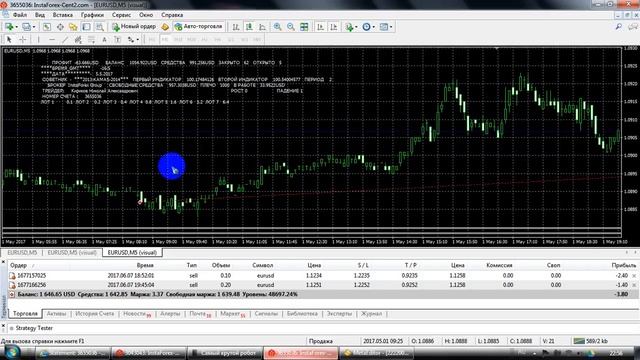Switch to the H1 timeframe
This screenshot has width=640, height=360.
[x=204, y=39]
